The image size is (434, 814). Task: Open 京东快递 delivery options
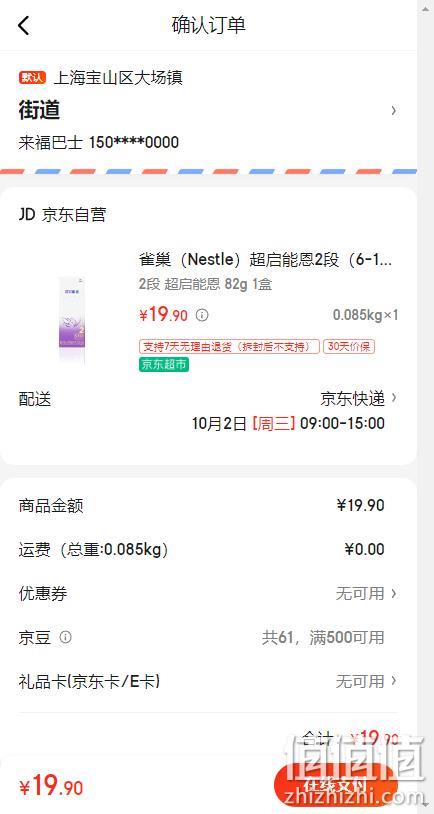(359, 398)
